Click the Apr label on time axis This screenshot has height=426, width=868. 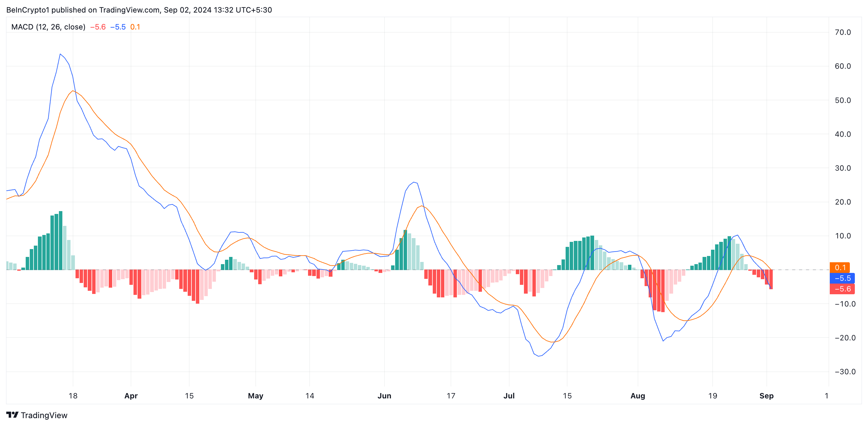pos(131,396)
